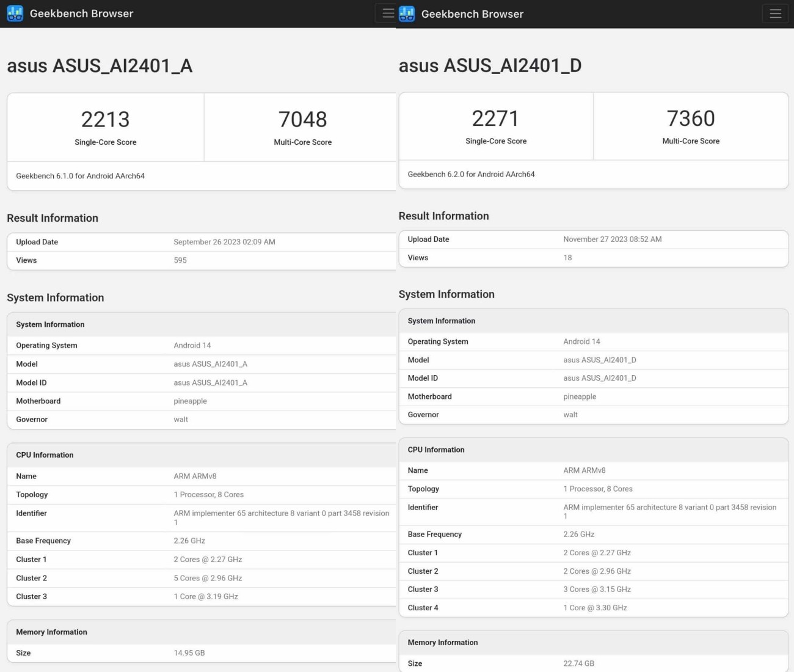This screenshot has height=672, width=794.
Task: Click memory size '22.74 GB'
Action: [x=578, y=663]
